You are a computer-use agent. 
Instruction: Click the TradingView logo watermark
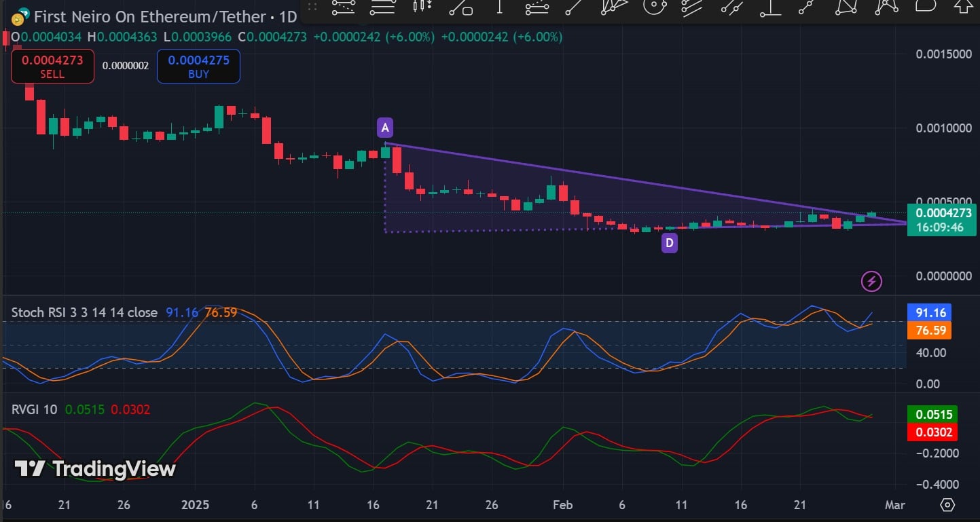95,468
